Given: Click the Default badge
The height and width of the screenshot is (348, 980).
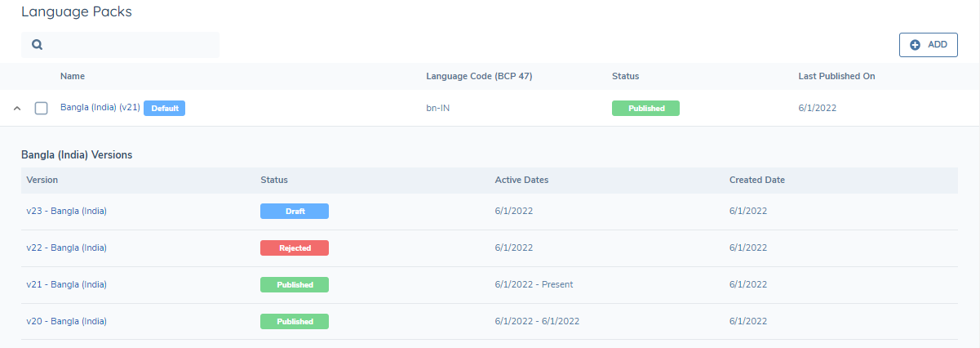Looking at the screenshot, I should 164,108.
